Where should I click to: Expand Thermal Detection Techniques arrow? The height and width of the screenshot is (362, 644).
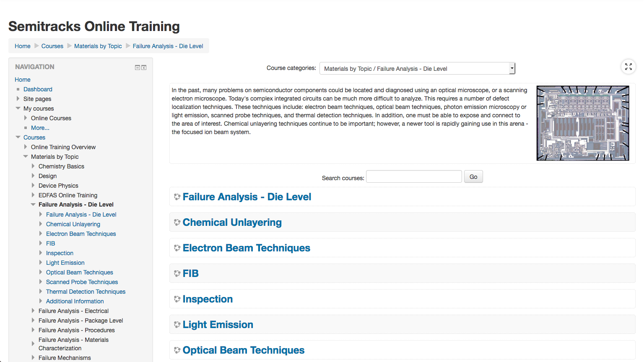pos(41,292)
